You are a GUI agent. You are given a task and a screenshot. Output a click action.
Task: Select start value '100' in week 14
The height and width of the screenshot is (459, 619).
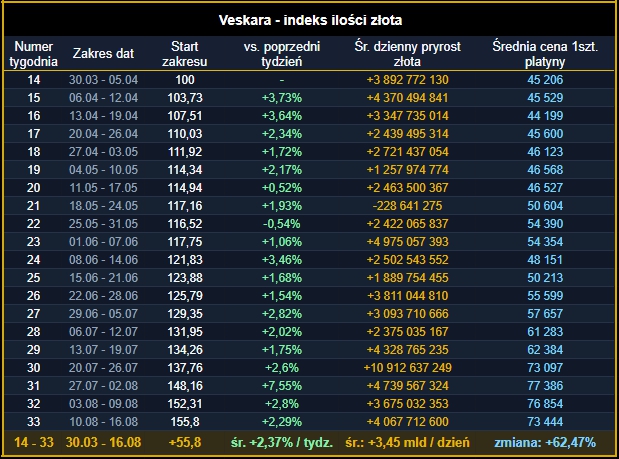pos(185,80)
